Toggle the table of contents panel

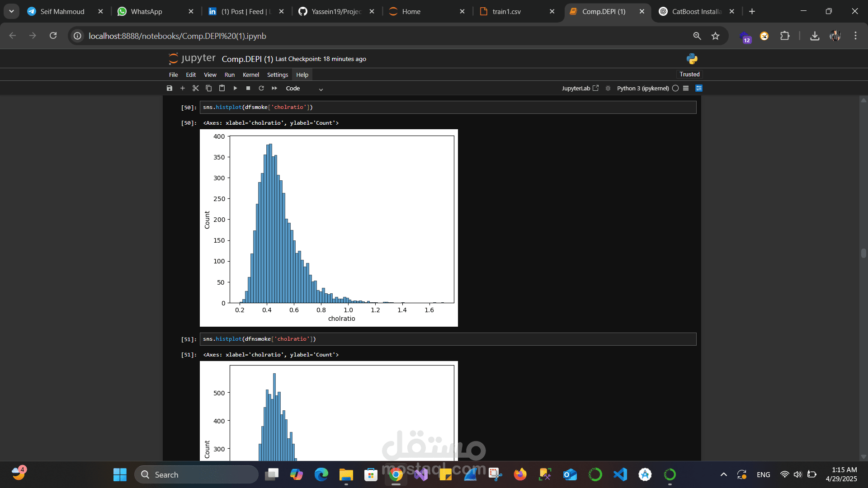tap(686, 88)
